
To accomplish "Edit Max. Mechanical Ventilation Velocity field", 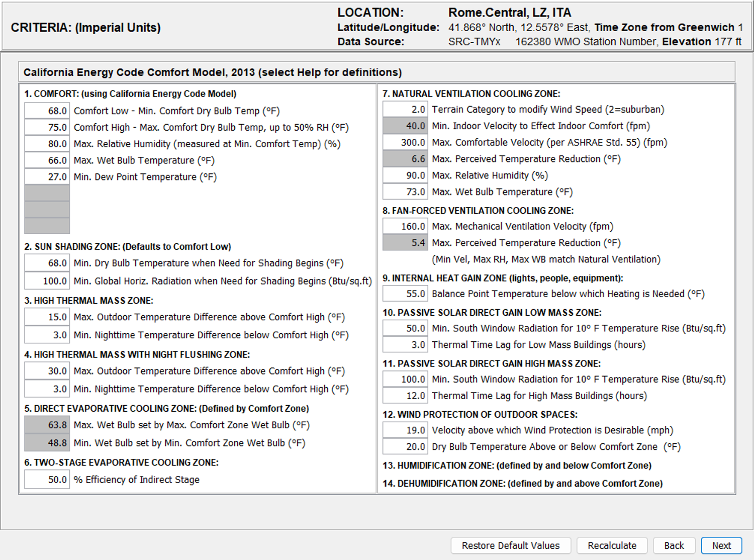I will [x=405, y=226].
